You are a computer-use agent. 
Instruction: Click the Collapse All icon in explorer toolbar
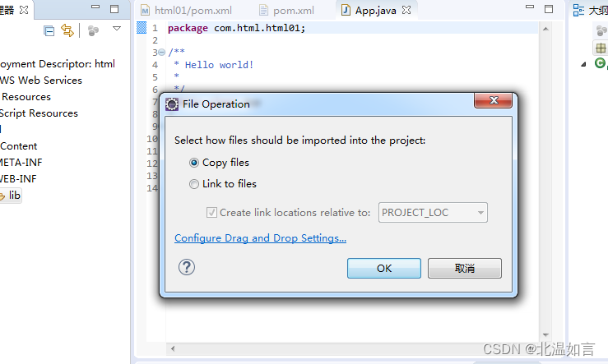click(49, 30)
